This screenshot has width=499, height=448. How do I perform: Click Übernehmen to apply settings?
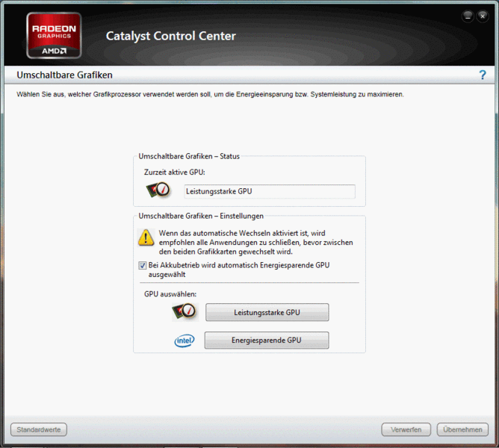(x=462, y=429)
